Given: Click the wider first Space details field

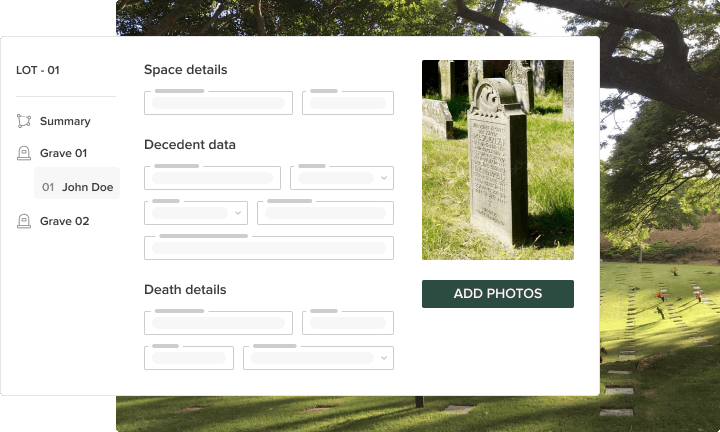Looking at the screenshot, I should (218, 103).
